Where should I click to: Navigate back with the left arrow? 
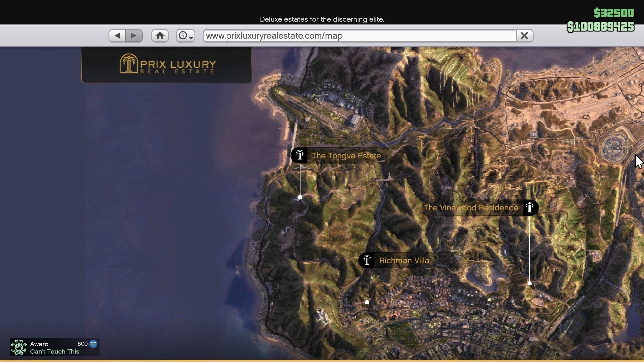[x=117, y=35]
